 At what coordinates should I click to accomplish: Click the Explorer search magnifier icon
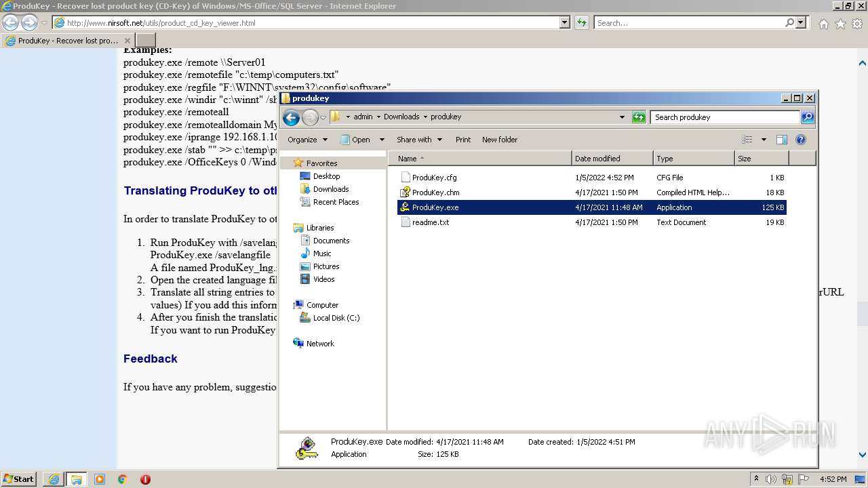pos(807,117)
